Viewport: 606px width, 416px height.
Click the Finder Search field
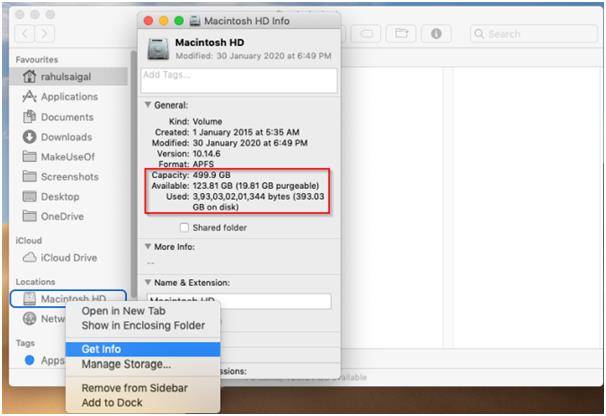(534, 34)
